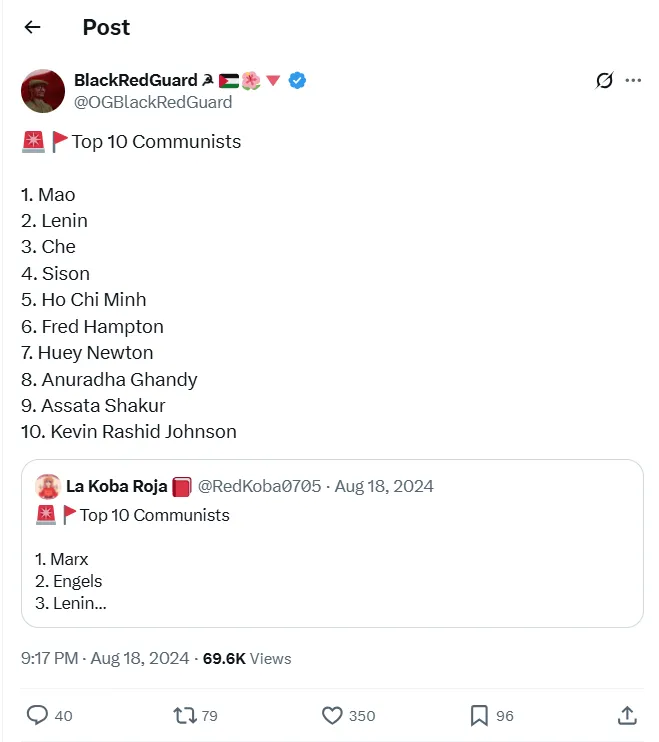Open the three-dot more options menu
Image resolution: width=659 pixels, height=742 pixels.
coord(633,81)
